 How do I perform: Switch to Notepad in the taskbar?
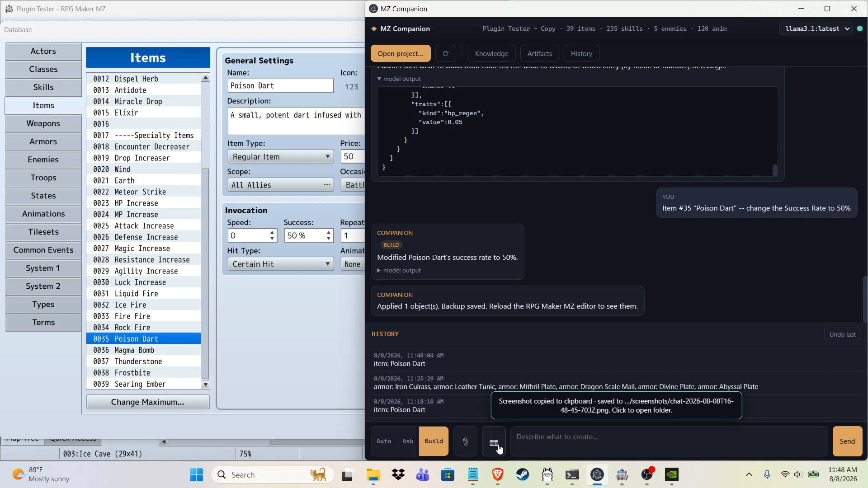click(x=473, y=474)
